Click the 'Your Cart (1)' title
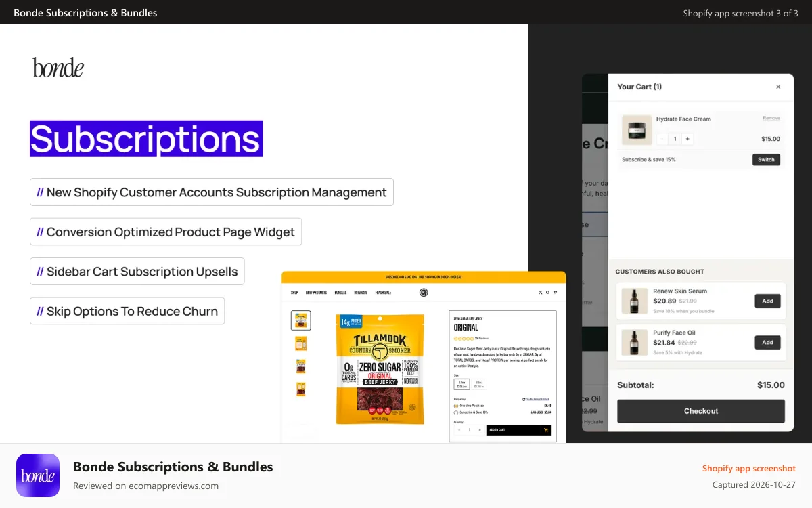Screen dimensions: 812x508 [x=639, y=87]
